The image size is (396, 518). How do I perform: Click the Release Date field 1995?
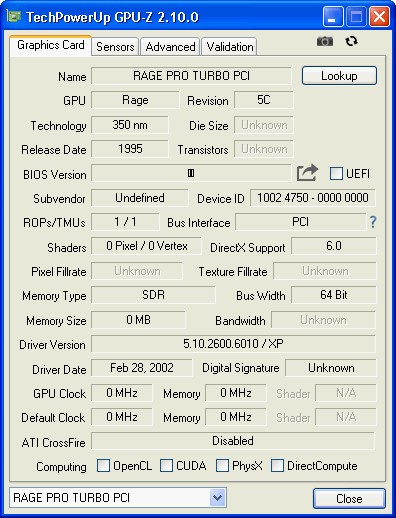(130, 149)
